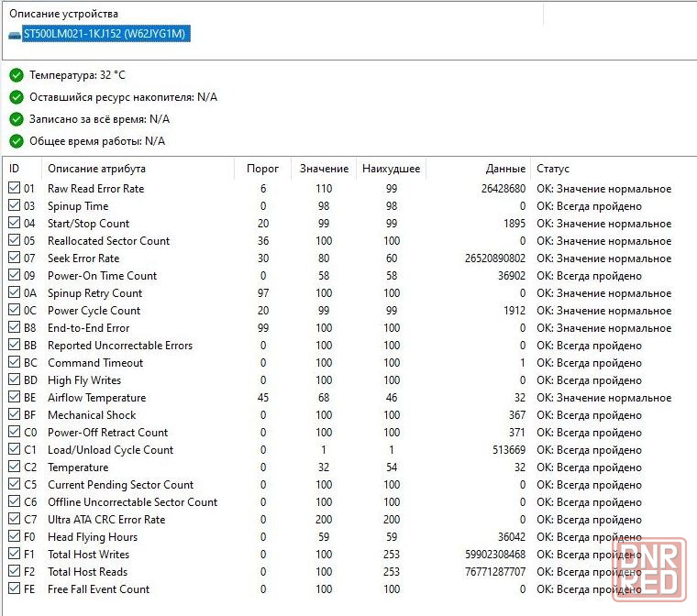Viewport: 697px width, 616px height.
Task: Uncheck attribute 01 Raw Read Error Rate
Action: coord(15,188)
